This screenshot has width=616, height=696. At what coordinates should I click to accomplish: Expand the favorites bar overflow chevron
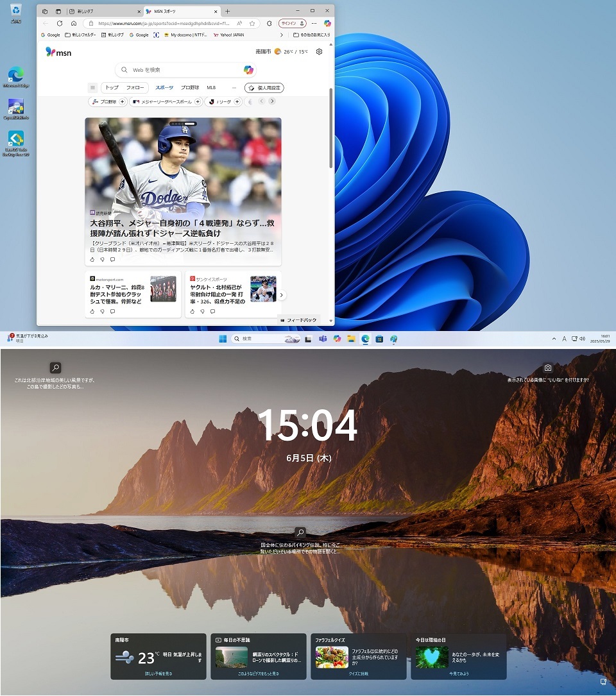(x=281, y=35)
